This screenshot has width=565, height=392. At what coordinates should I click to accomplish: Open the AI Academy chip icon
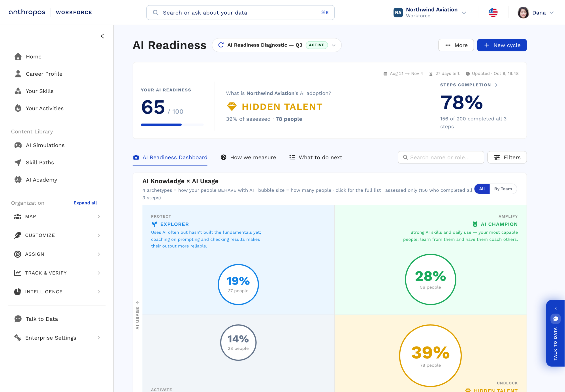click(18, 180)
